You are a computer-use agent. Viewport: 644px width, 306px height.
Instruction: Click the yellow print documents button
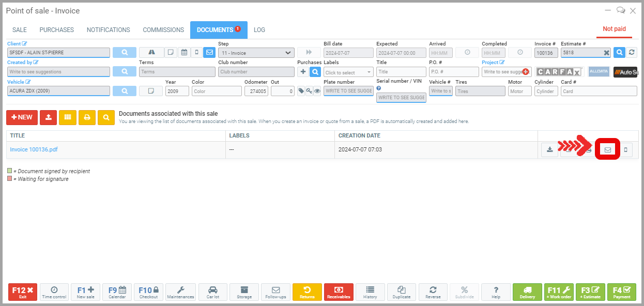pos(86,117)
